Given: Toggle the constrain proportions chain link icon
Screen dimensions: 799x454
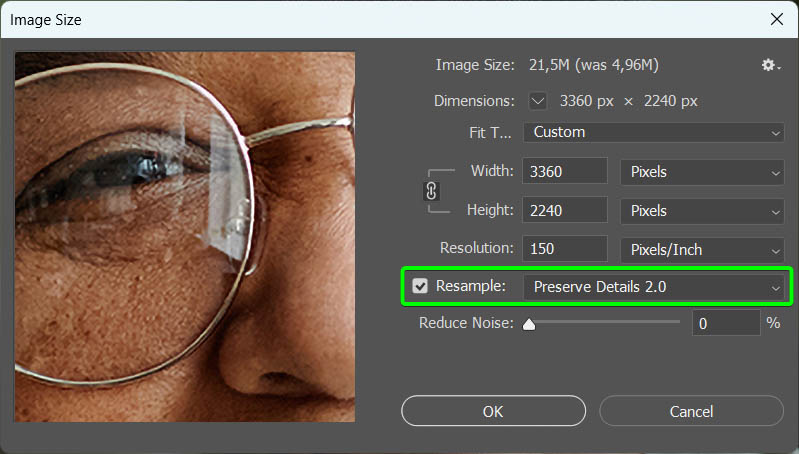Looking at the screenshot, I should (431, 191).
